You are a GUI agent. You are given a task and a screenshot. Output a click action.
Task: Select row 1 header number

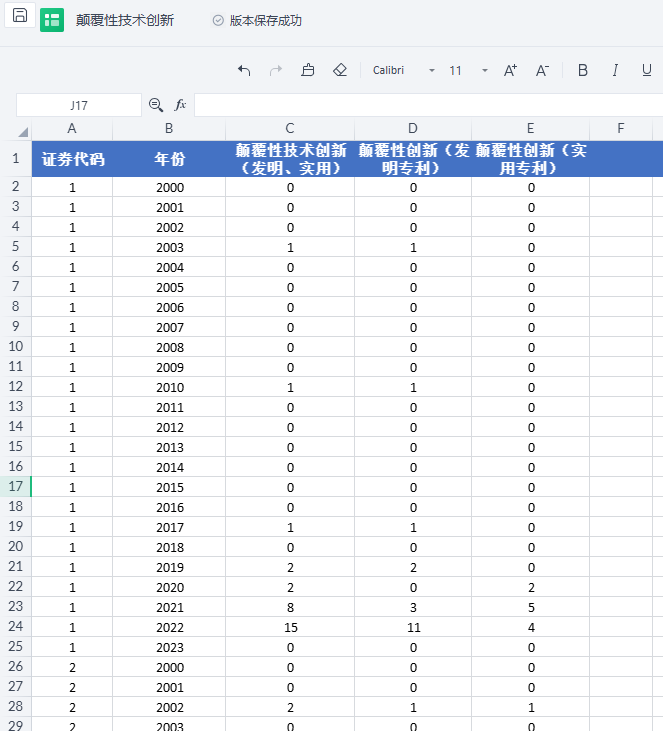16,159
